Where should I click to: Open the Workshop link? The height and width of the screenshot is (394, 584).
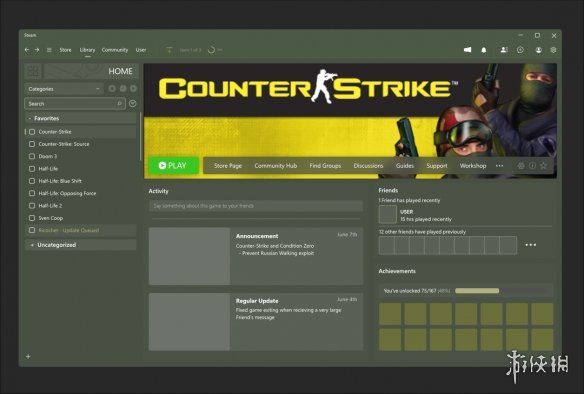(473, 166)
